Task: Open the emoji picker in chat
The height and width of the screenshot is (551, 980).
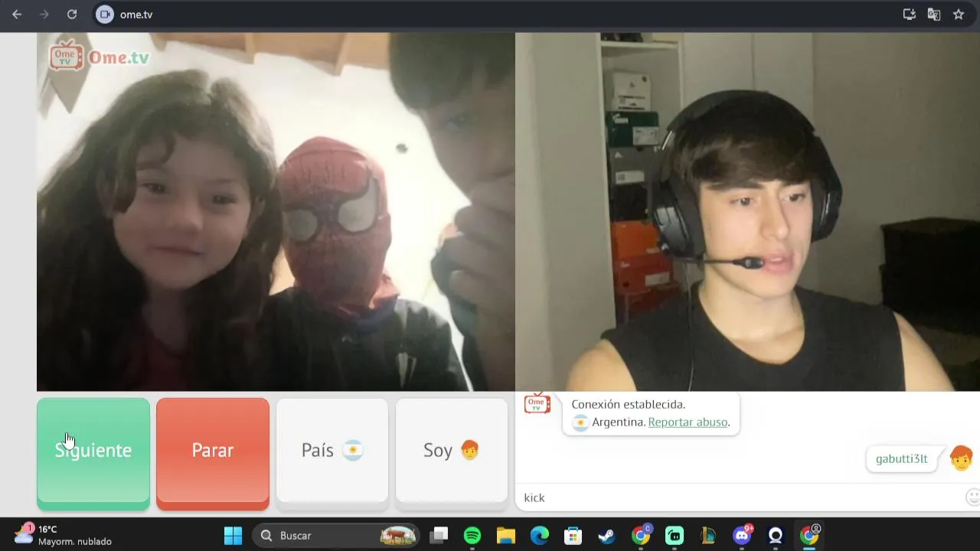Action: [972, 497]
